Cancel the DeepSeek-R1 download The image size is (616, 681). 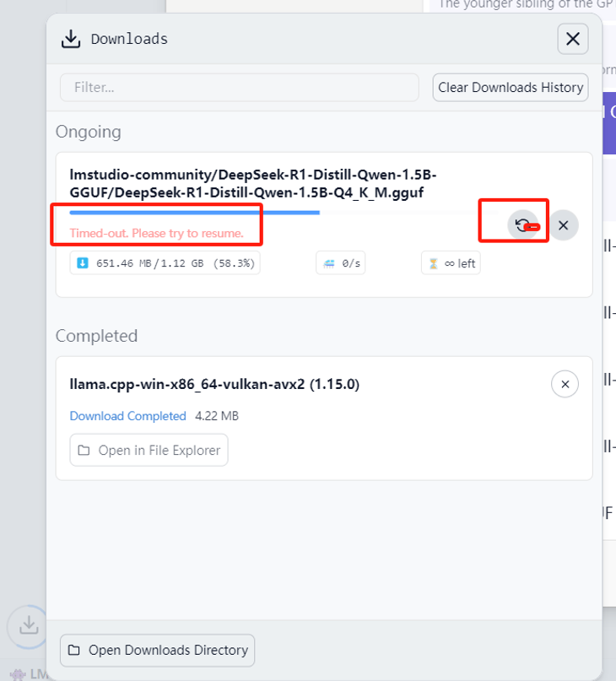[564, 225]
